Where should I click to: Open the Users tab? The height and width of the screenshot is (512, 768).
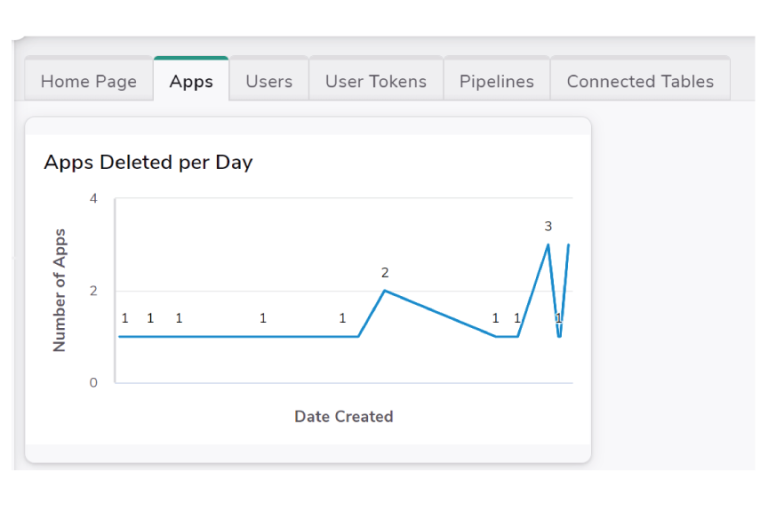269,82
